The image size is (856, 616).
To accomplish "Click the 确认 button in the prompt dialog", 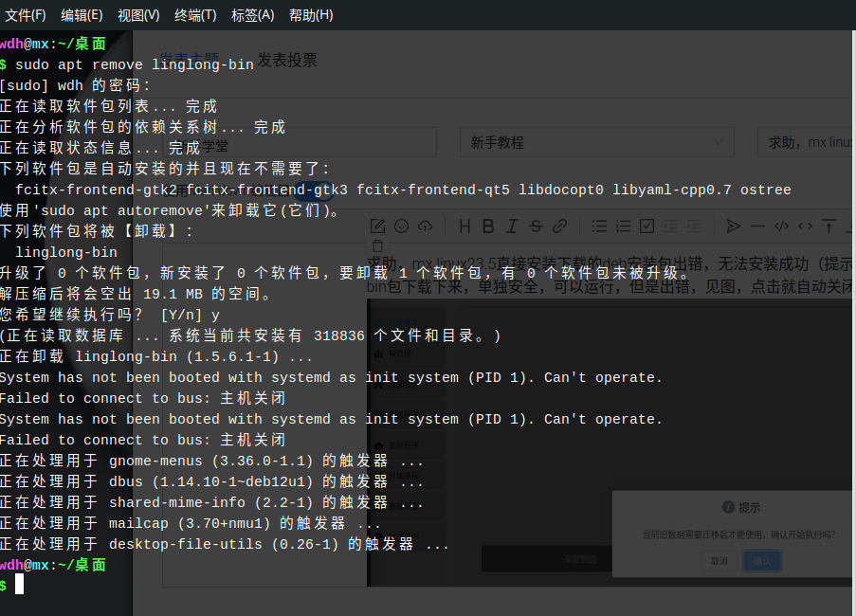I will tap(762, 560).
